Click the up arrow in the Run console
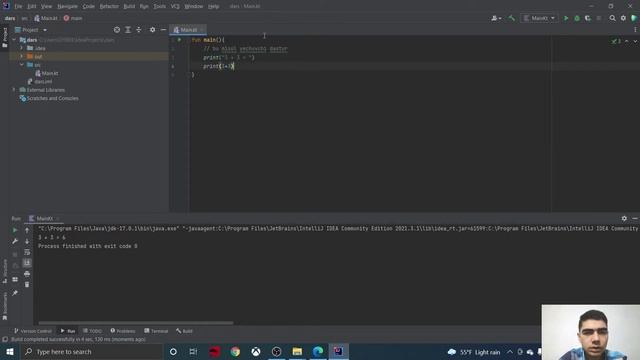 pos(27,230)
